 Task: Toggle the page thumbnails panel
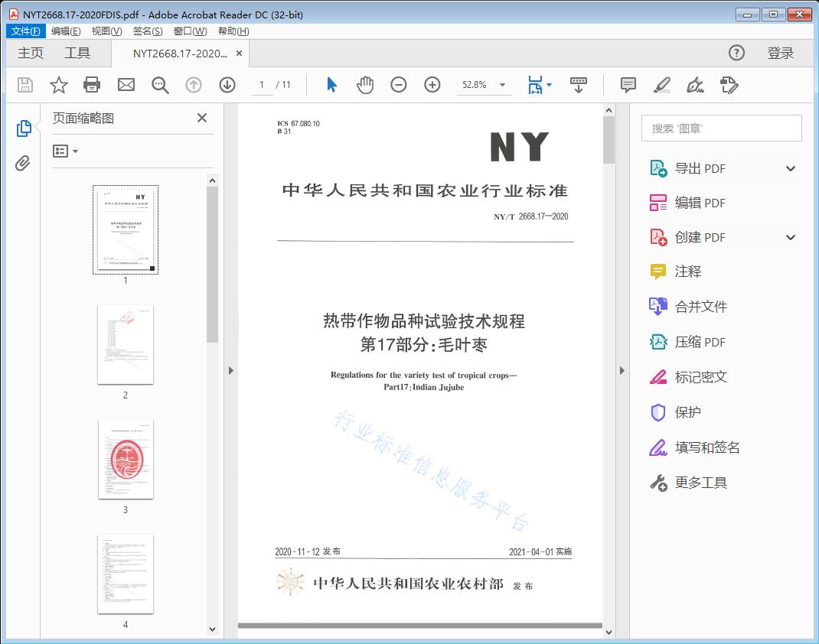tap(23, 128)
